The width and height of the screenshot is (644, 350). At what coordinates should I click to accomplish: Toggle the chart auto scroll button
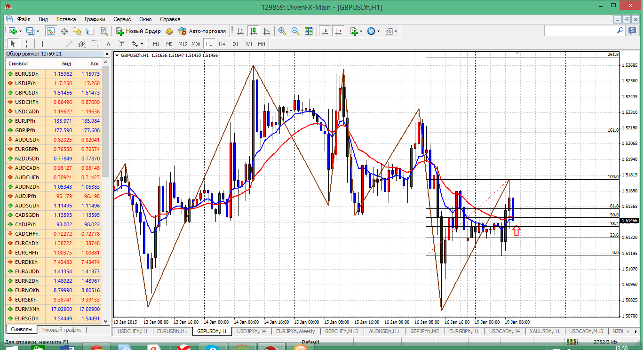[325, 31]
